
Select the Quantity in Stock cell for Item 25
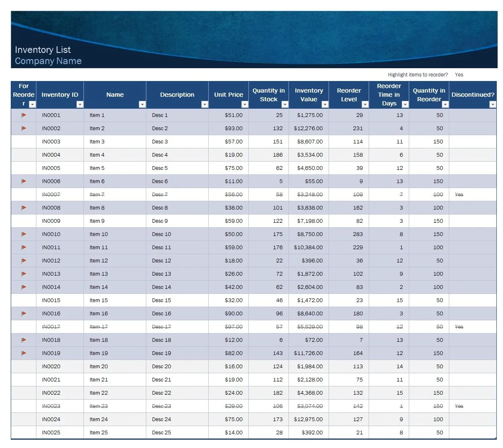coord(269,433)
